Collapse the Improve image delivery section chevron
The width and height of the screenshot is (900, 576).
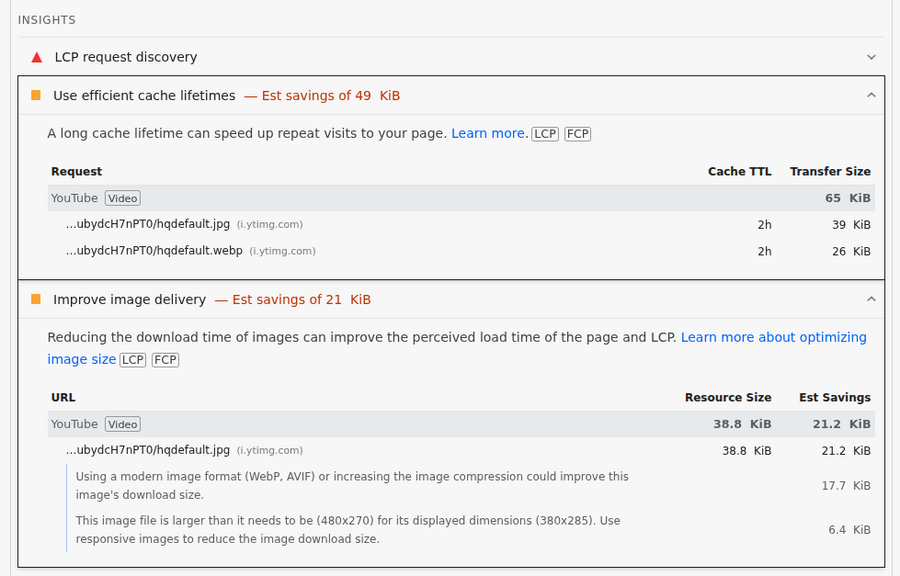coord(871,299)
